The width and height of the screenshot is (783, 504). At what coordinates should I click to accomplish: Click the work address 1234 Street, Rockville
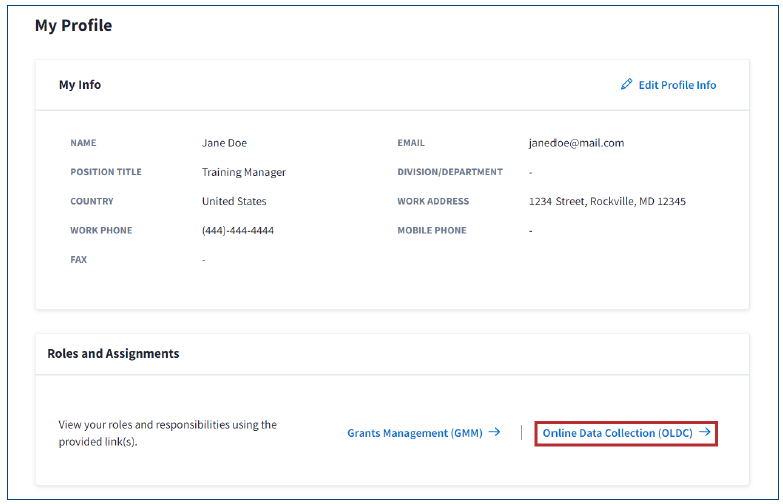click(x=607, y=201)
